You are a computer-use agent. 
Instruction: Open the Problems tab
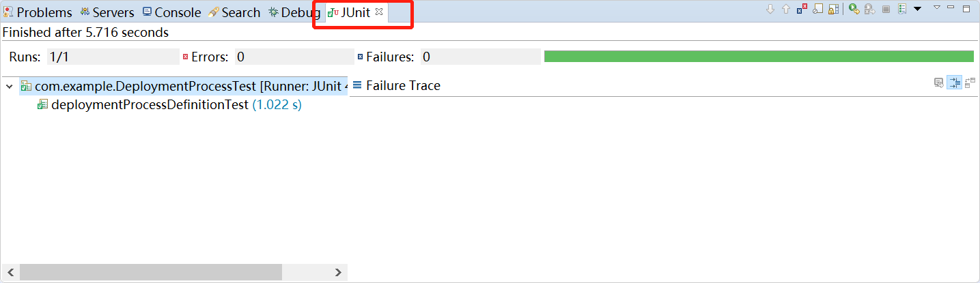tap(38, 12)
